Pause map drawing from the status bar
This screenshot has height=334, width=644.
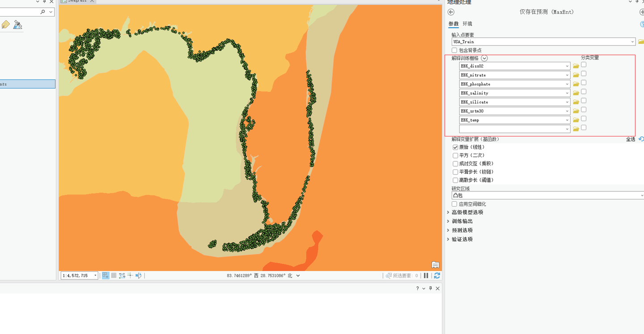click(x=426, y=275)
